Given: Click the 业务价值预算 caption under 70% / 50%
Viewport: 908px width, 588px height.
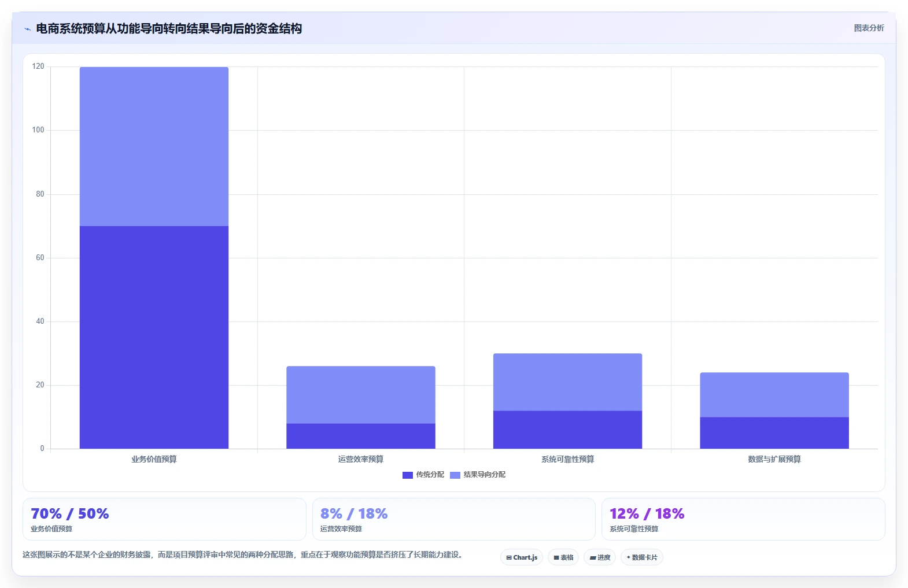Looking at the screenshot, I should (x=51, y=529).
